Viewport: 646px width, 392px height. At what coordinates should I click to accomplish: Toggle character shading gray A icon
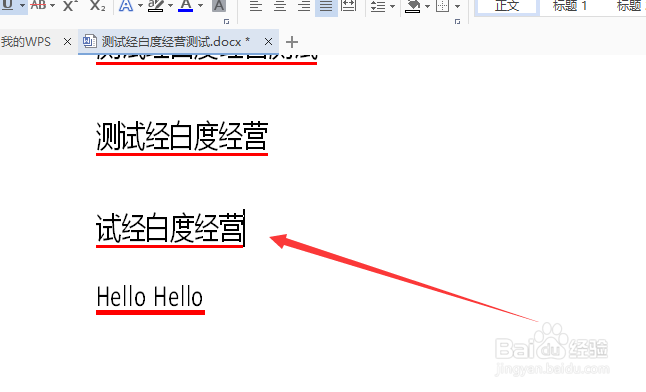tap(219, 5)
